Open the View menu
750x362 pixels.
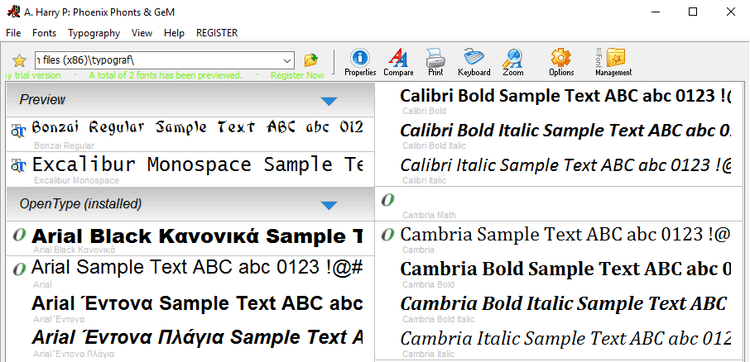142,33
